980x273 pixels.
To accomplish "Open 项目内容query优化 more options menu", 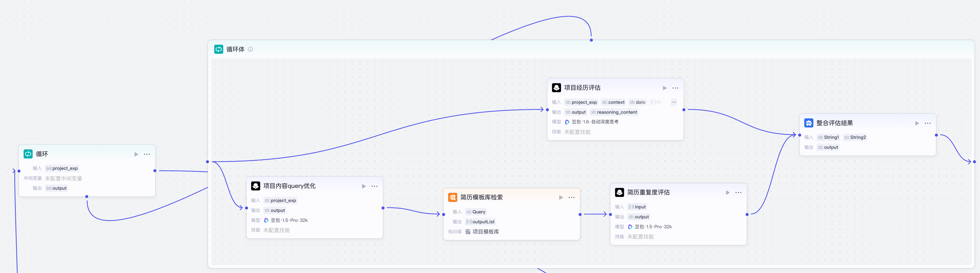I will tap(374, 186).
